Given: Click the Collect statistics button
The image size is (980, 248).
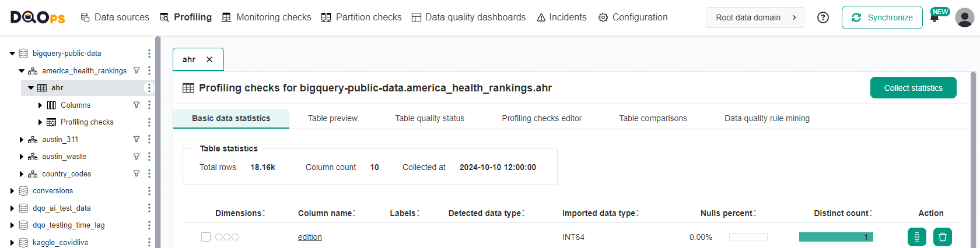Looking at the screenshot, I should [914, 88].
